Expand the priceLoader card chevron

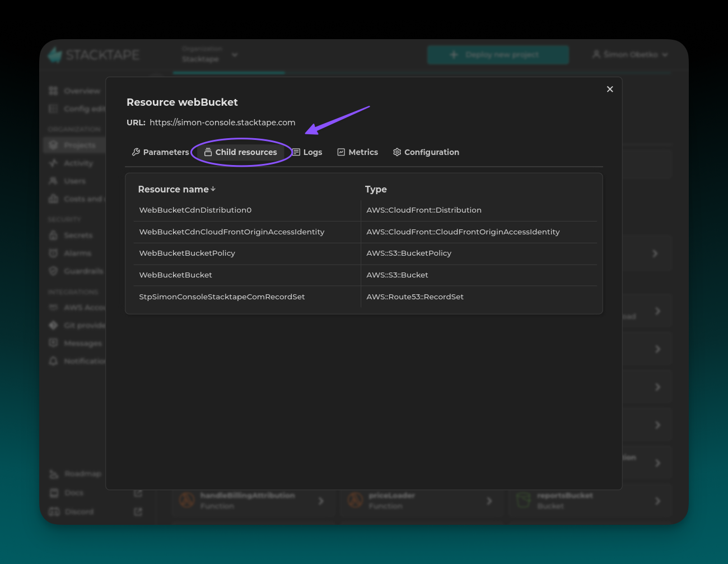pos(489,501)
